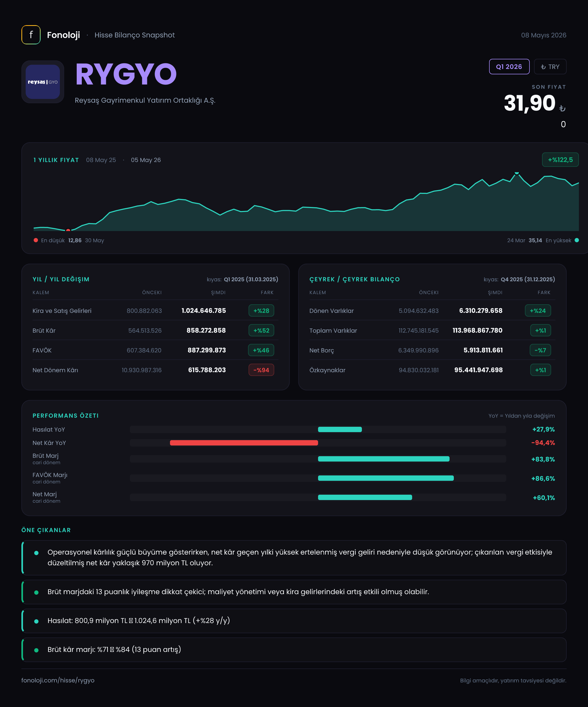Click the +%46 badge for FAVÖK

point(261,350)
